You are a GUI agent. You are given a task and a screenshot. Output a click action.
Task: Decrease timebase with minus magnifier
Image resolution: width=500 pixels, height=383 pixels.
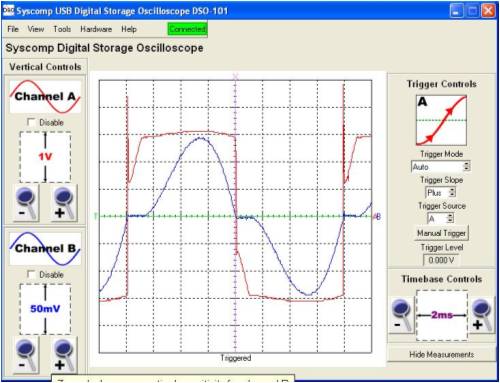(x=402, y=315)
